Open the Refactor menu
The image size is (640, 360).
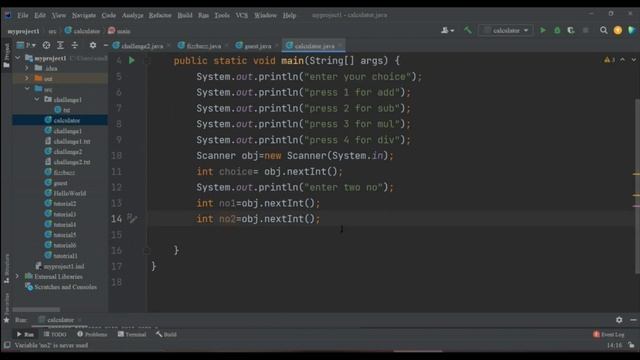coord(160,15)
